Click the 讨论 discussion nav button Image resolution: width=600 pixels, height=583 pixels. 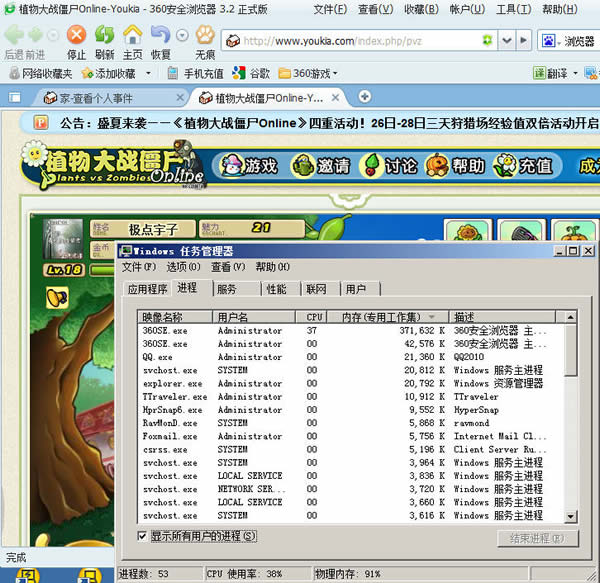388,166
